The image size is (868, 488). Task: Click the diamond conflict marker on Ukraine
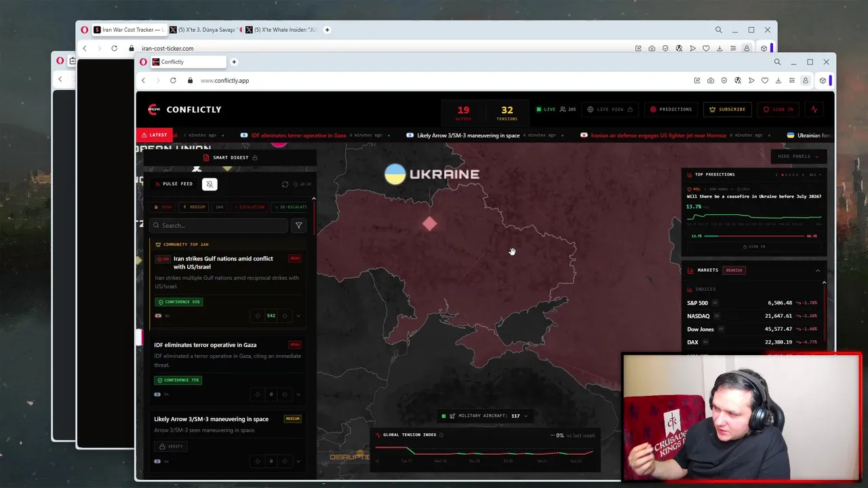429,224
